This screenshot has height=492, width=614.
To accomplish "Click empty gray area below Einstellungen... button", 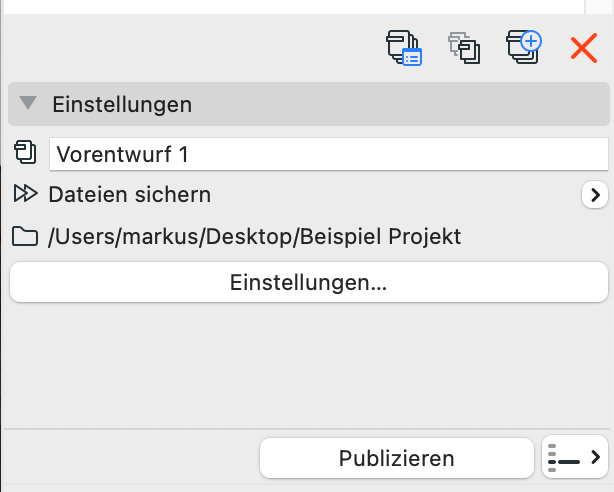I will tap(307, 364).
